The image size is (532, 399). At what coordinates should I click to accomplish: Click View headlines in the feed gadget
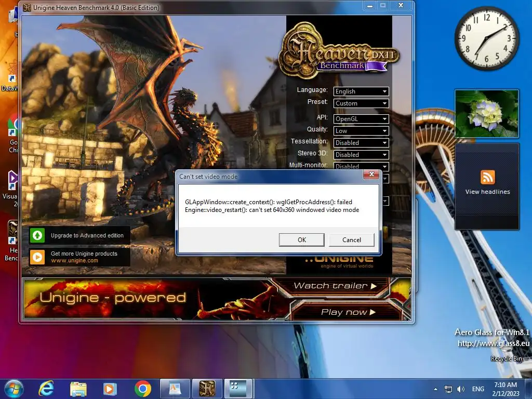[x=487, y=192]
